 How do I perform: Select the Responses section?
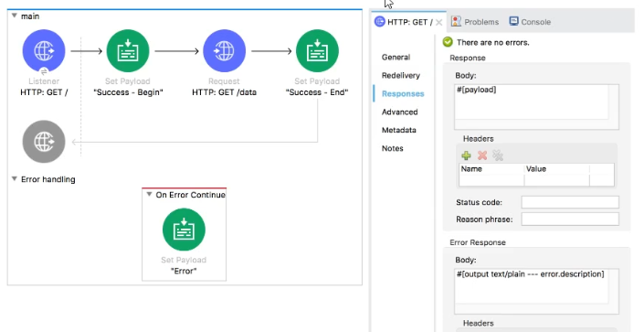coord(403,94)
